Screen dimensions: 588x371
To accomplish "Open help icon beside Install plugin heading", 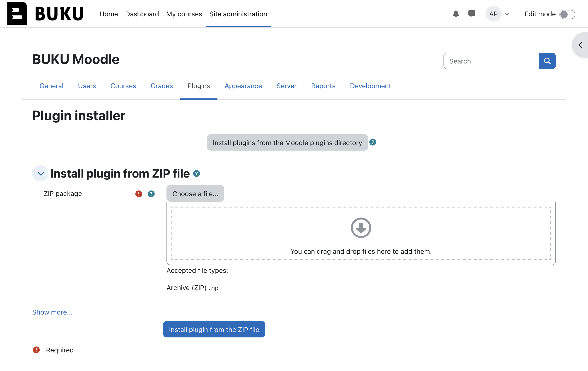I will [x=197, y=173].
